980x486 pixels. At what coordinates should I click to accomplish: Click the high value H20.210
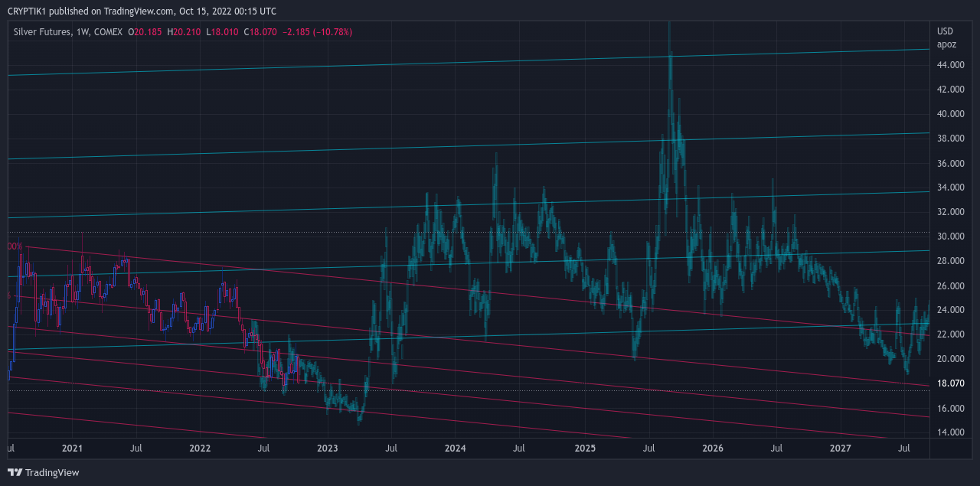point(185,31)
